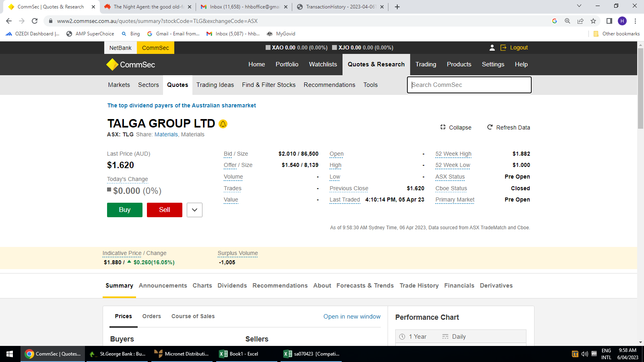Open AMP SuperChoice bookmark
The image size is (644, 362).
coord(90,34)
